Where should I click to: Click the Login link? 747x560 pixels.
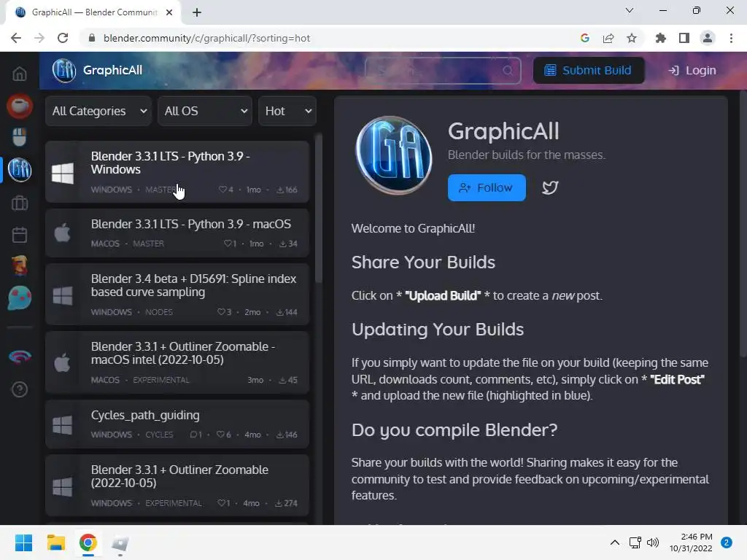[x=692, y=71]
